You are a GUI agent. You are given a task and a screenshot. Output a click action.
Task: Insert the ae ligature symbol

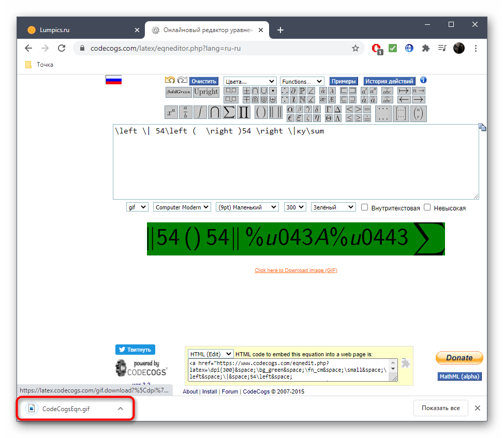click(323, 99)
